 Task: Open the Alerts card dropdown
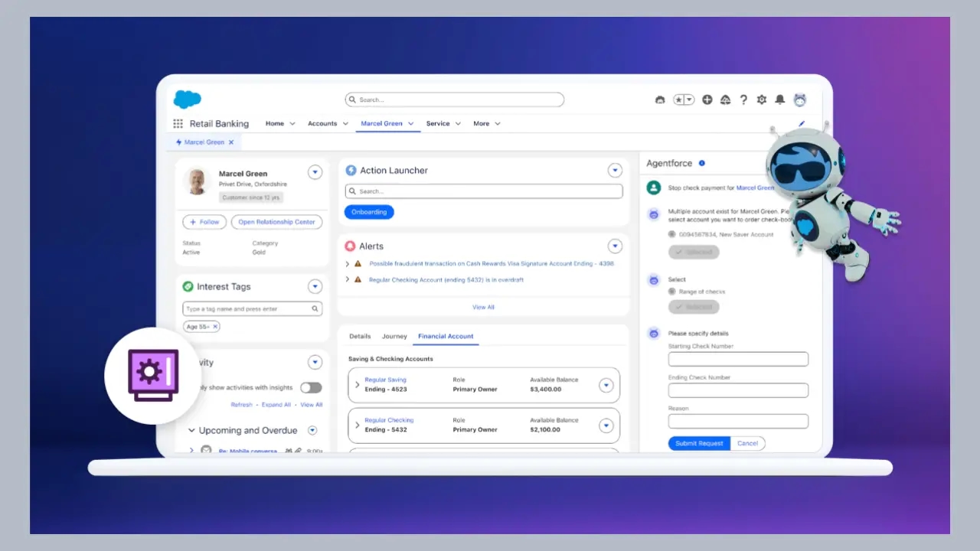tap(615, 246)
